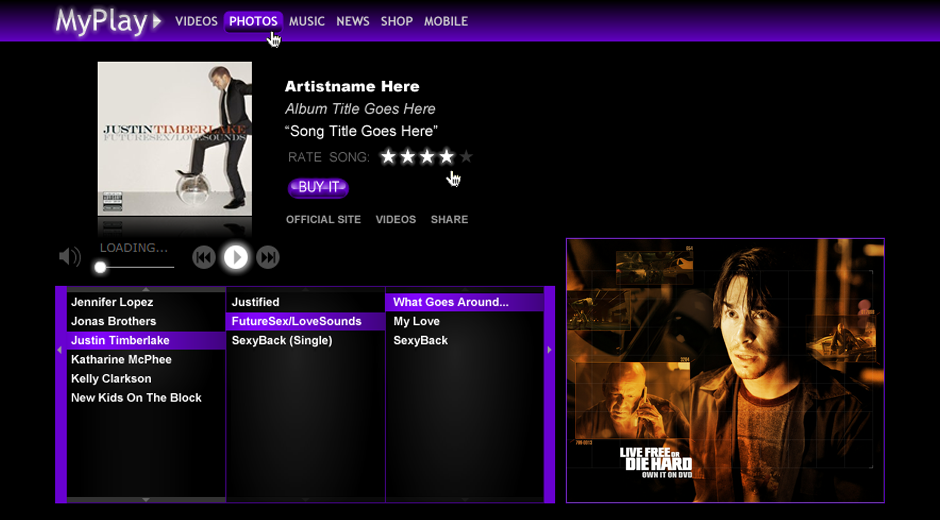
Task: Click the BUY IT button
Action: (x=318, y=187)
